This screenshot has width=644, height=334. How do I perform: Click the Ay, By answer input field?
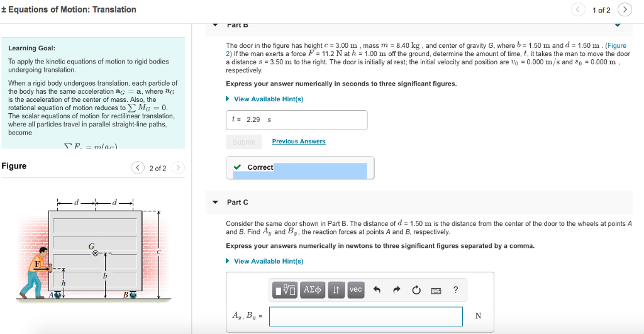click(366, 316)
